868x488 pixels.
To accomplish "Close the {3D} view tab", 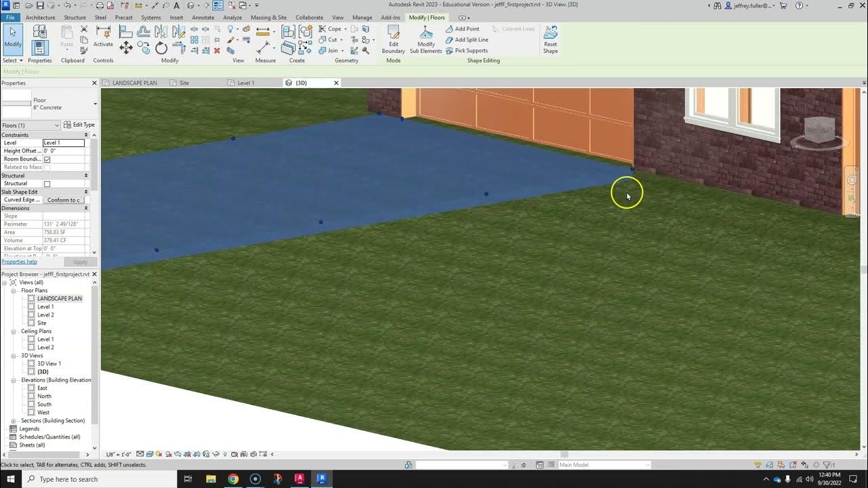I will pyautogui.click(x=336, y=83).
